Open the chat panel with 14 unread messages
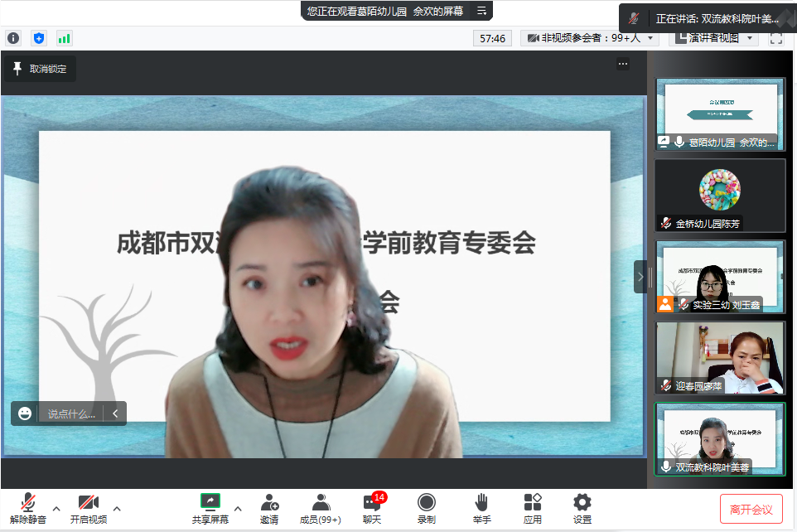 click(370, 509)
